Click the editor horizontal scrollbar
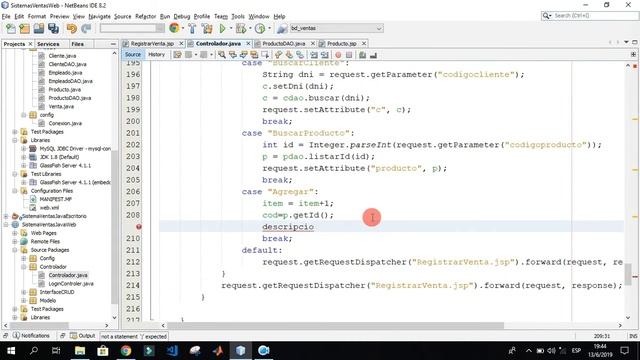Viewport: 640px width, 360px height. [335, 325]
